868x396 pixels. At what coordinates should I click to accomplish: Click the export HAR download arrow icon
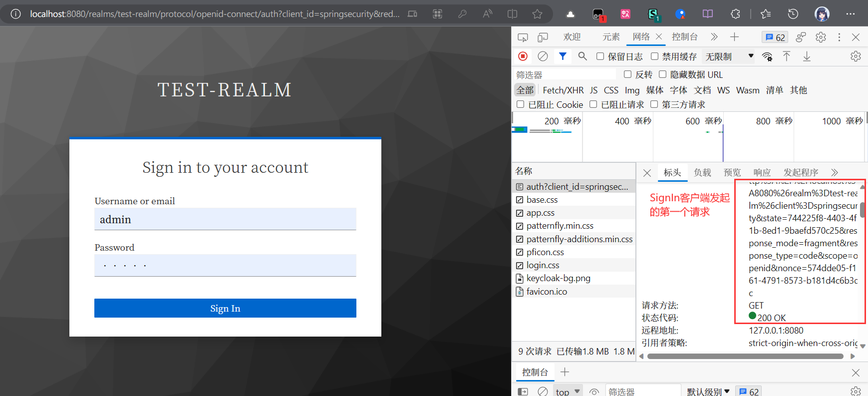pos(807,56)
